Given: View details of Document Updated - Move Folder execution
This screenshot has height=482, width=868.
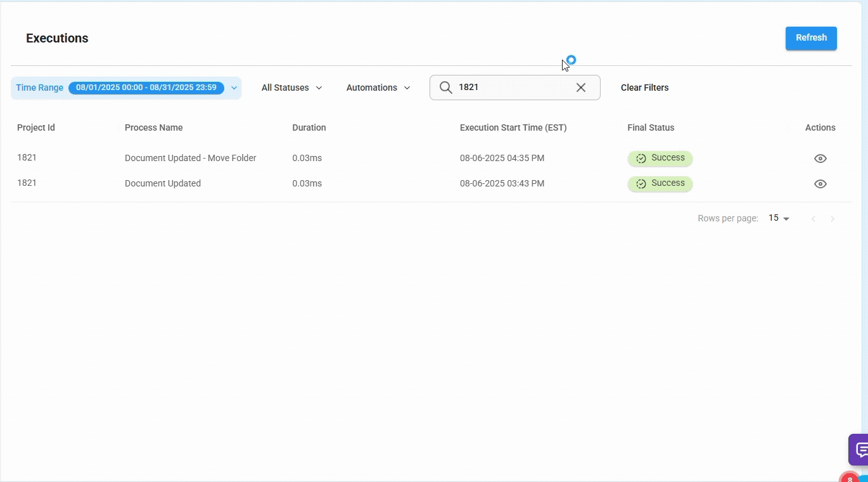Looking at the screenshot, I should [x=820, y=158].
